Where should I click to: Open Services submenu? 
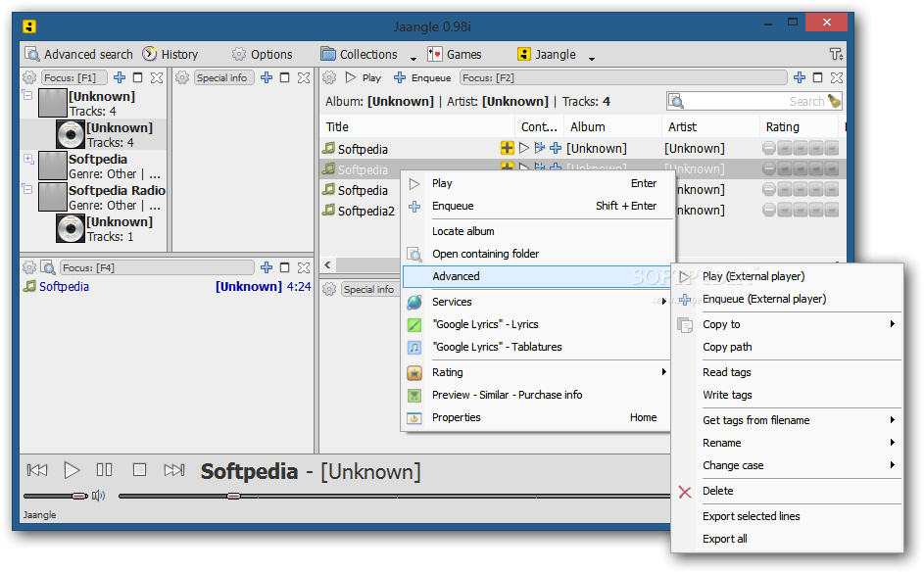(x=536, y=302)
